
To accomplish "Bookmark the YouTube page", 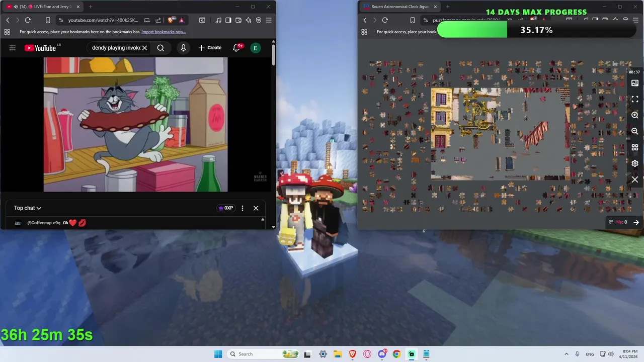I will click(48, 20).
